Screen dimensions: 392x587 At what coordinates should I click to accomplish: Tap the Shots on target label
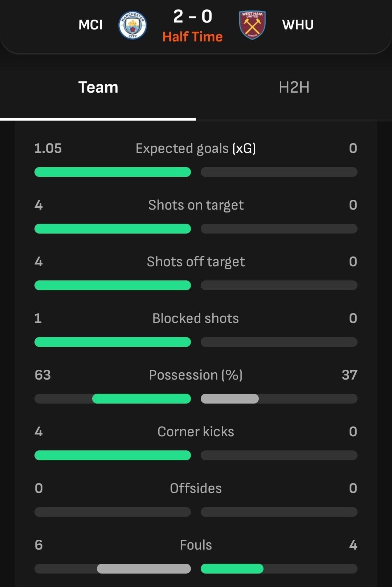(196, 205)
